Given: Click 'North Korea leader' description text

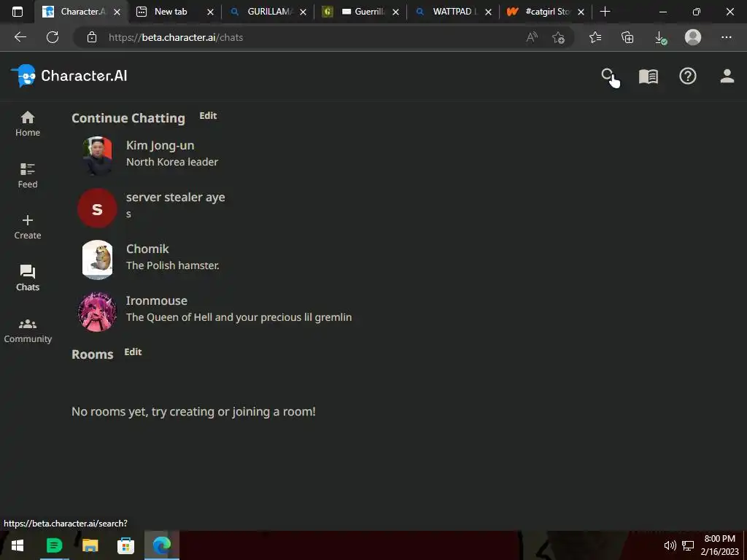Looking at the screenshot, I should pos(172,162).
